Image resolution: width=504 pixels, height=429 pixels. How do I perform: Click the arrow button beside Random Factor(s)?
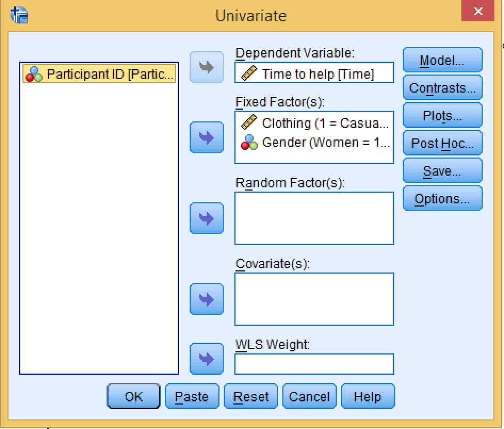click(206, 218)
